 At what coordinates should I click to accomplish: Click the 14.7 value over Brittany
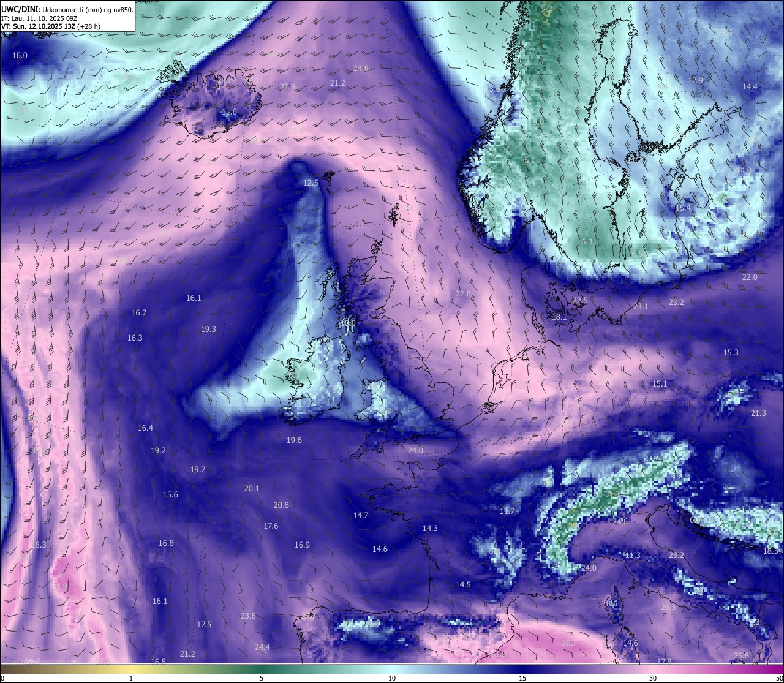[361, 516]
